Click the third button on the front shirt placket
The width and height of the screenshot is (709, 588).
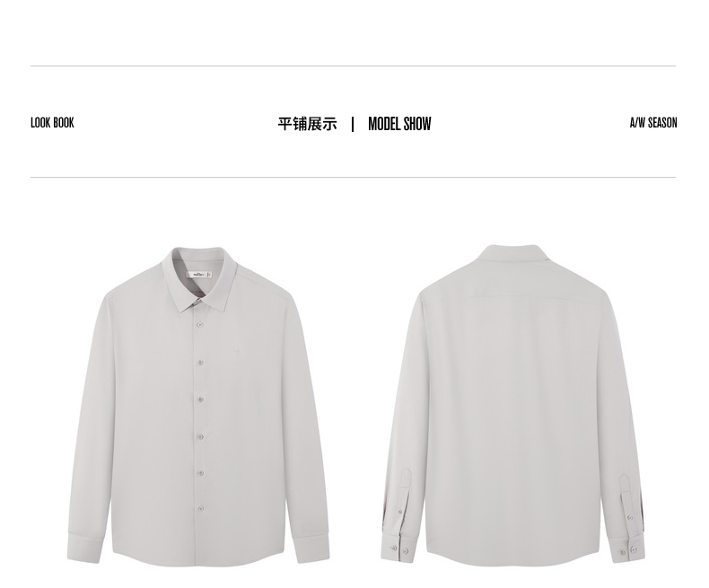coord(200,399)
